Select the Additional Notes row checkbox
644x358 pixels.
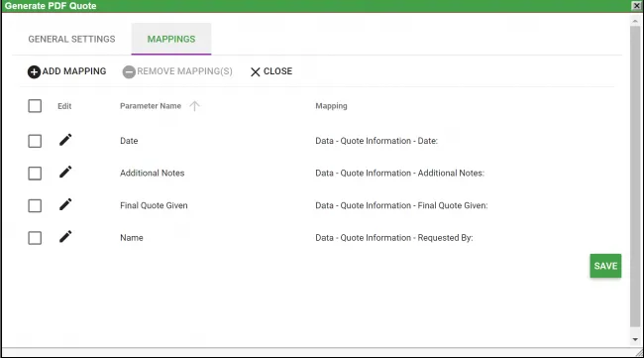(35, 173)
